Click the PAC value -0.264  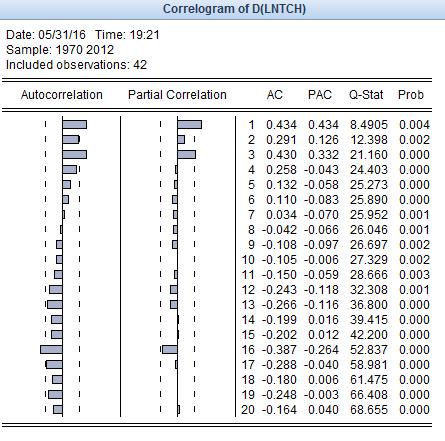click(x=322, y=350)
